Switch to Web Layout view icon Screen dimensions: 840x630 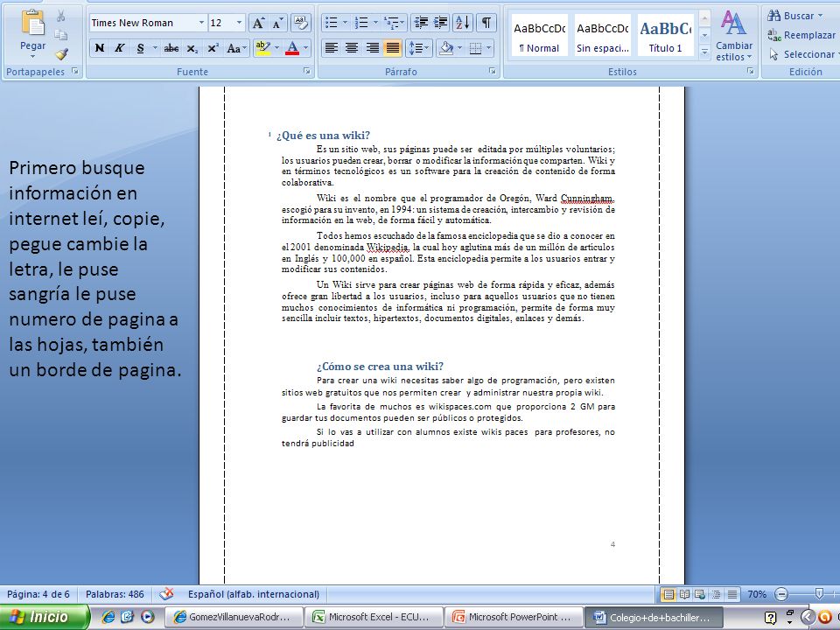pyautogui.click(x=700, y=594)
